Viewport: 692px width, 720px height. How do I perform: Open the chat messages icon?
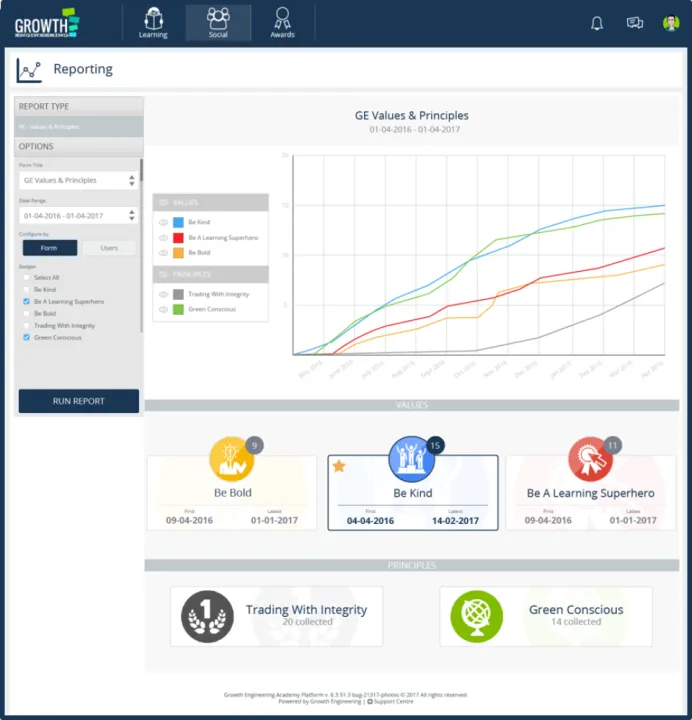pyautogui.click(x=634, y=23)
